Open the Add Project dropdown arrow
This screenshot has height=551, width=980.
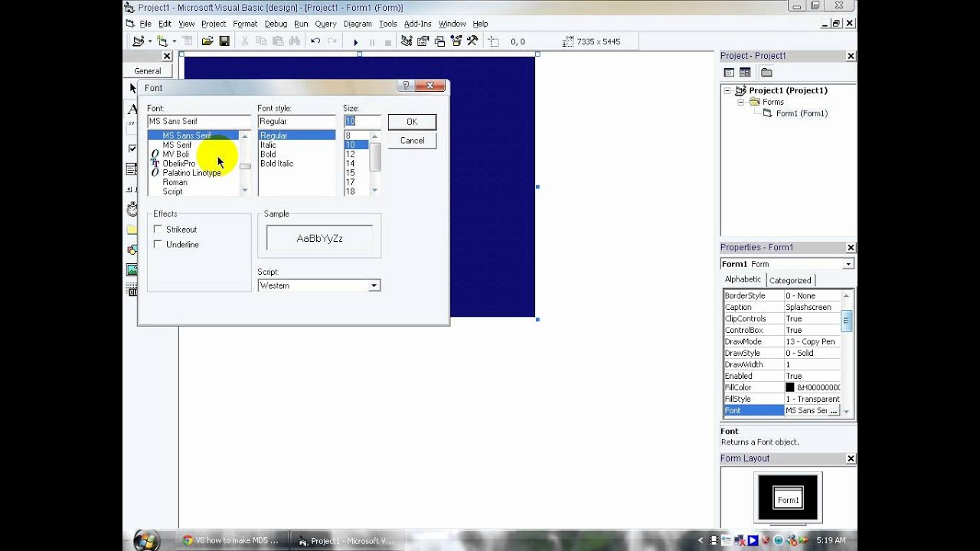coord(149,41)
